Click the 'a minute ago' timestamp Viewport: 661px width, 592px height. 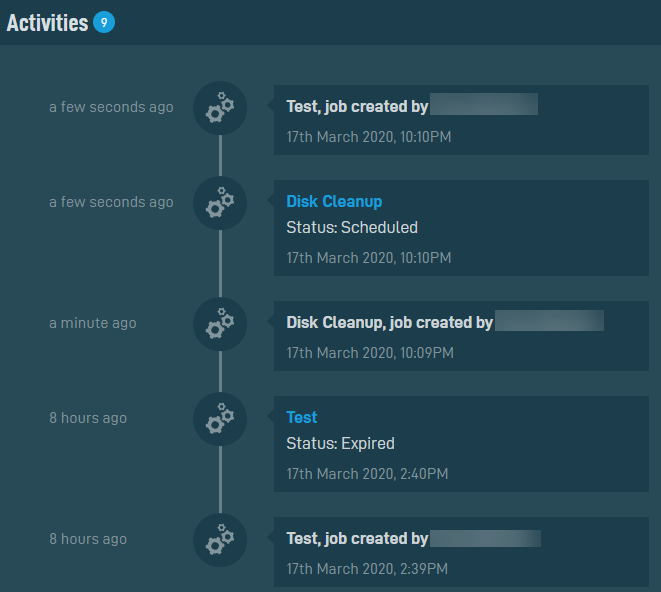[93, 323]
